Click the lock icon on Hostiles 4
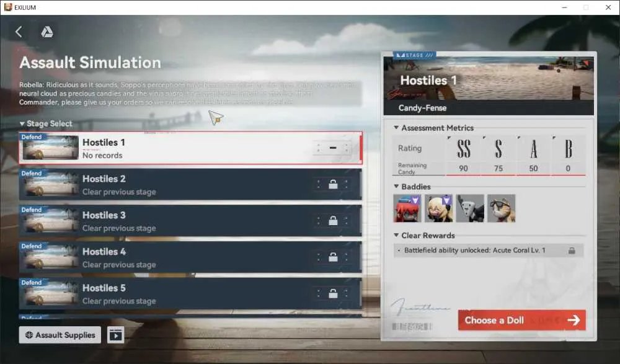The image size is (620, 364). [x=333, y=257]
